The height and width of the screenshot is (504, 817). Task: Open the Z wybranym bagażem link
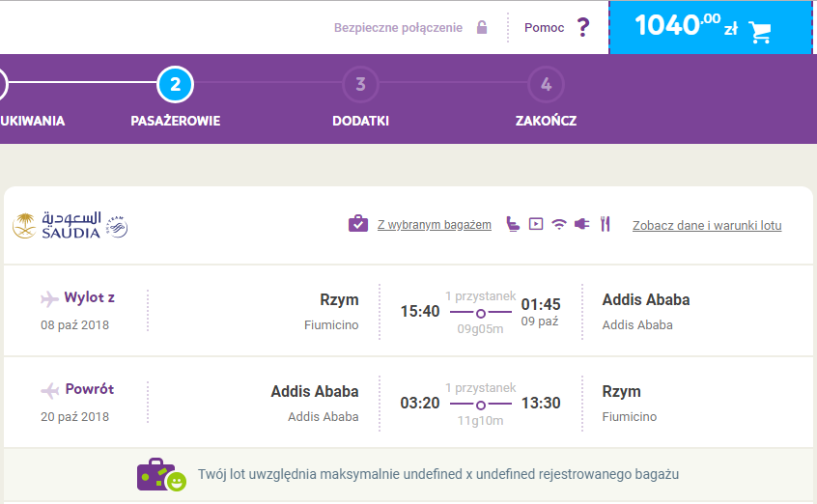pos(434,225)
